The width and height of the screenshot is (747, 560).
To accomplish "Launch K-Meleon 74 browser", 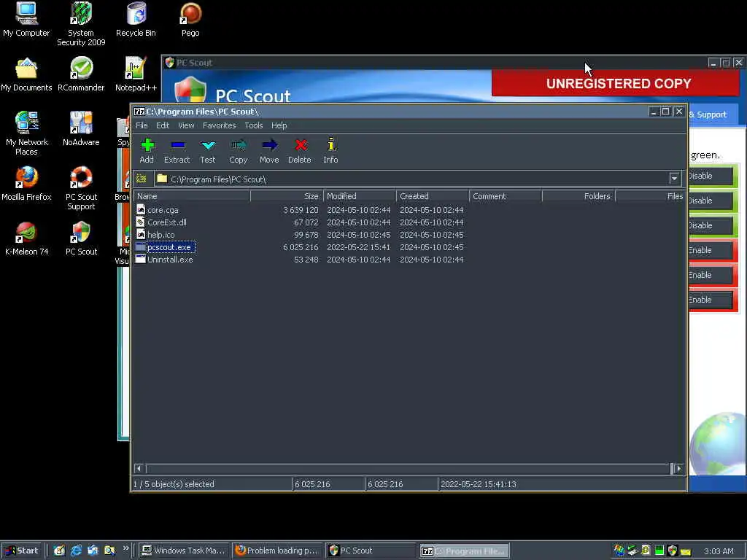I will coord(26,238).
